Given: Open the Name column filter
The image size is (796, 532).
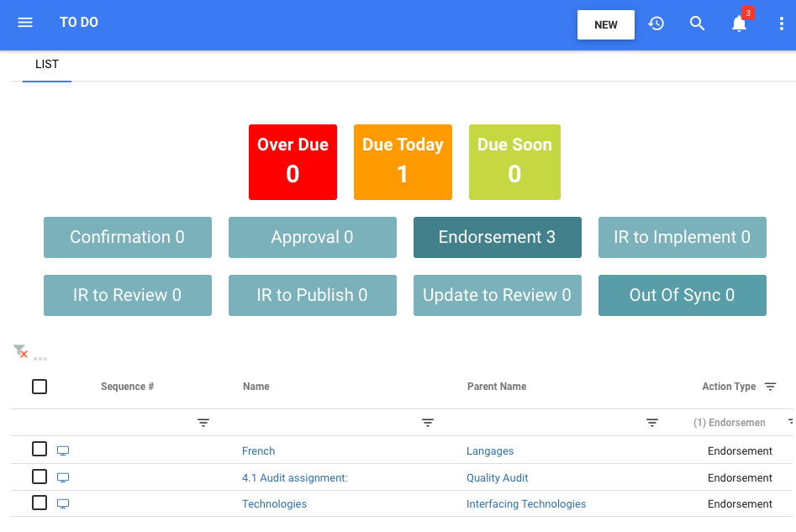Looking at the screenshot, I should pyautogui.click(x=428, y=423).
